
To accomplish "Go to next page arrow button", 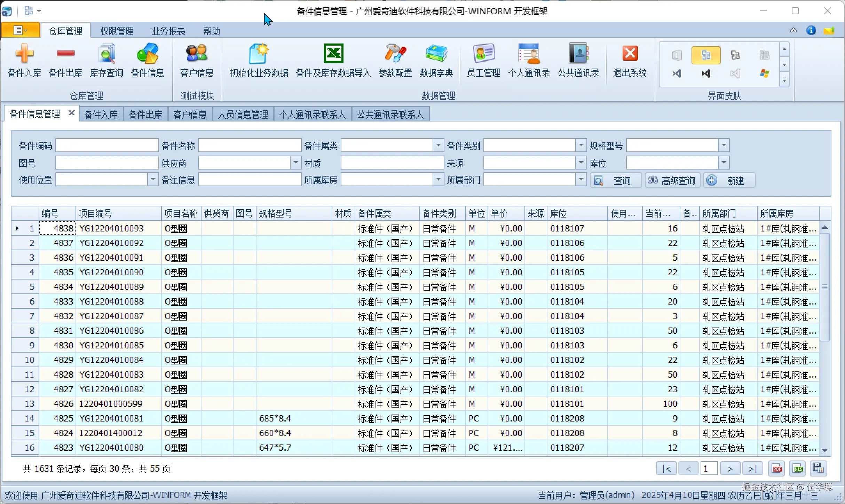I will point(730,469).
